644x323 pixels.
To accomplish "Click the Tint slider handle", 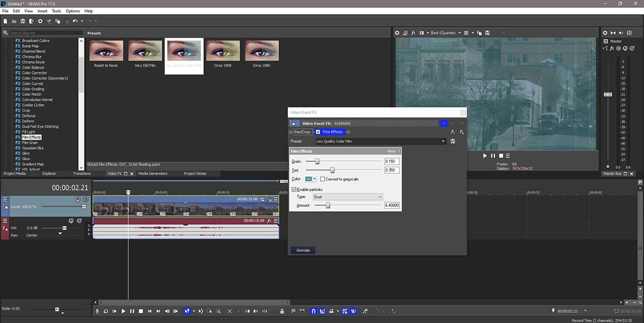I will point(332,170).
